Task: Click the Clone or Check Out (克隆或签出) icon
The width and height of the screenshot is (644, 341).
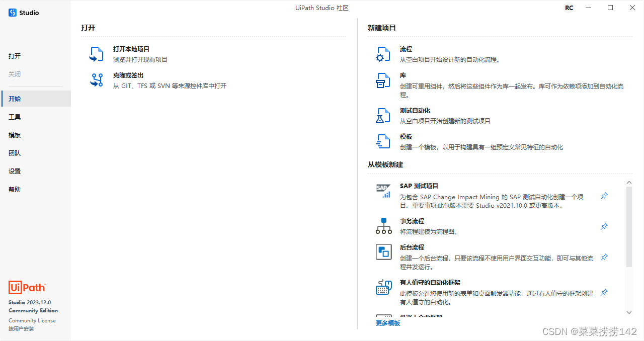Action: 97,80
